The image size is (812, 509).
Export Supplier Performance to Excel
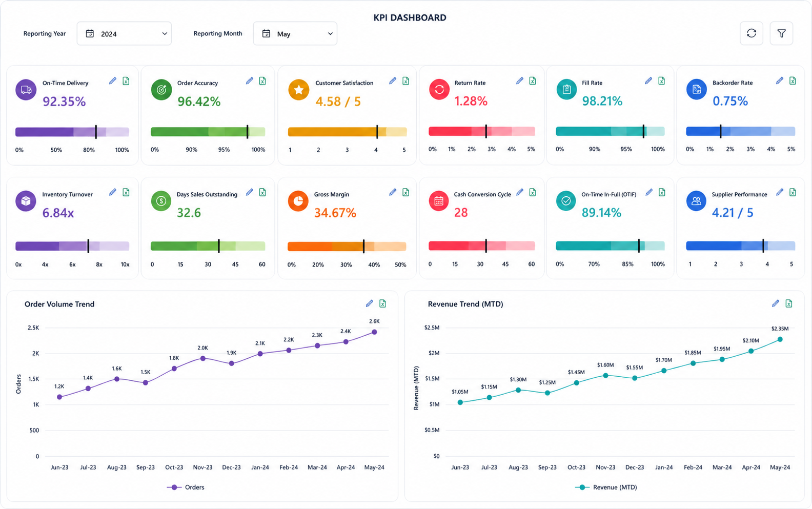click(x=793, y=192)
